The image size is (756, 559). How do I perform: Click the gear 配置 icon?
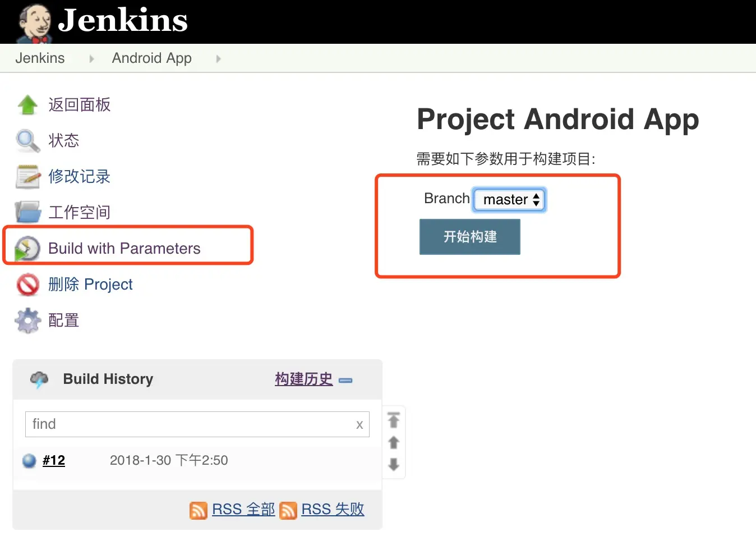coord(28,320)
